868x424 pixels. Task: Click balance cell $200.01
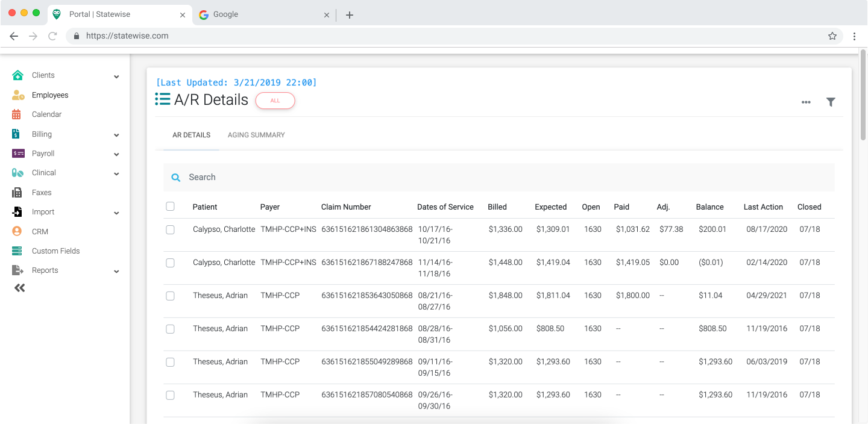(x=712, y=229)
